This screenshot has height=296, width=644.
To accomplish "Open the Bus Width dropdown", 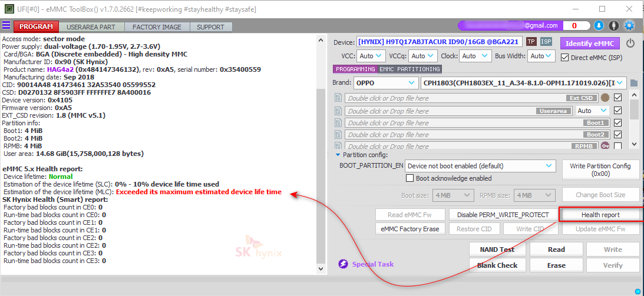I will (x=541, y=56).
